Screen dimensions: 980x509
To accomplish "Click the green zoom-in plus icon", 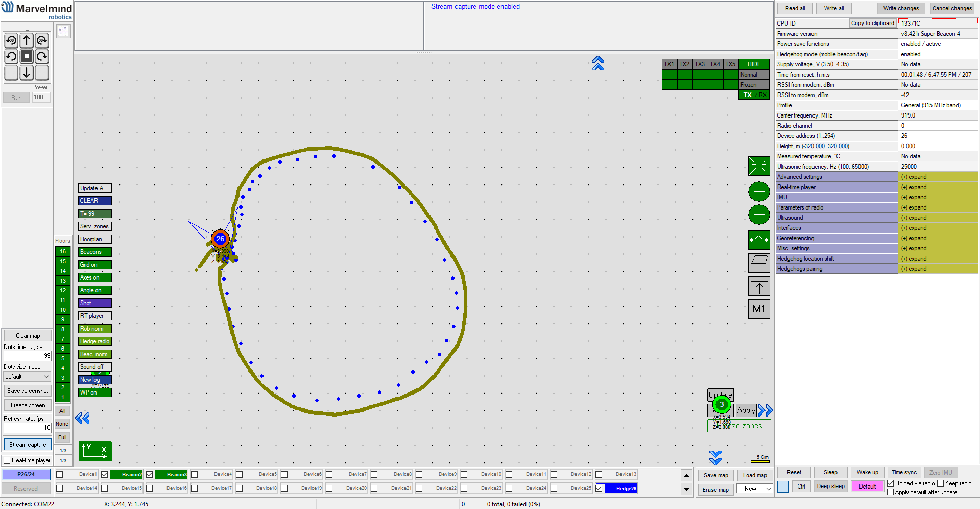I will (759, 192).
